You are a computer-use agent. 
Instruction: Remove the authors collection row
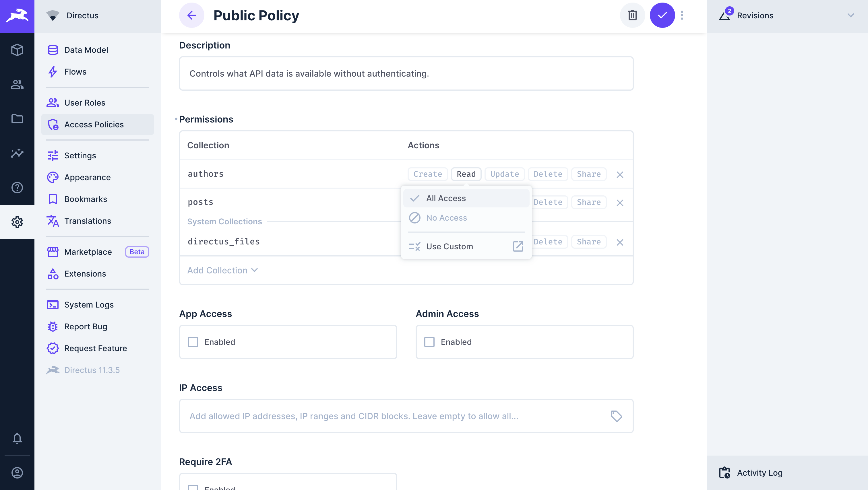(619, 174)
